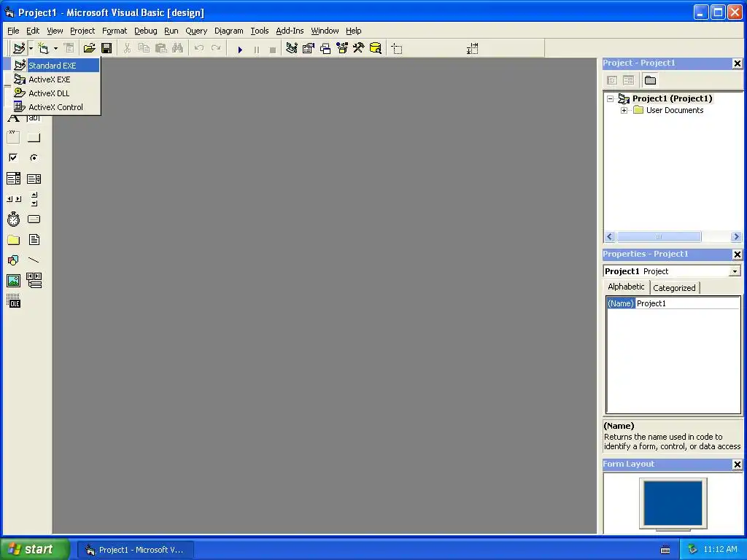Viewport: 747px width, 560px height.
Task: Click the Find binoculars icon
Action: pos(177,48)
